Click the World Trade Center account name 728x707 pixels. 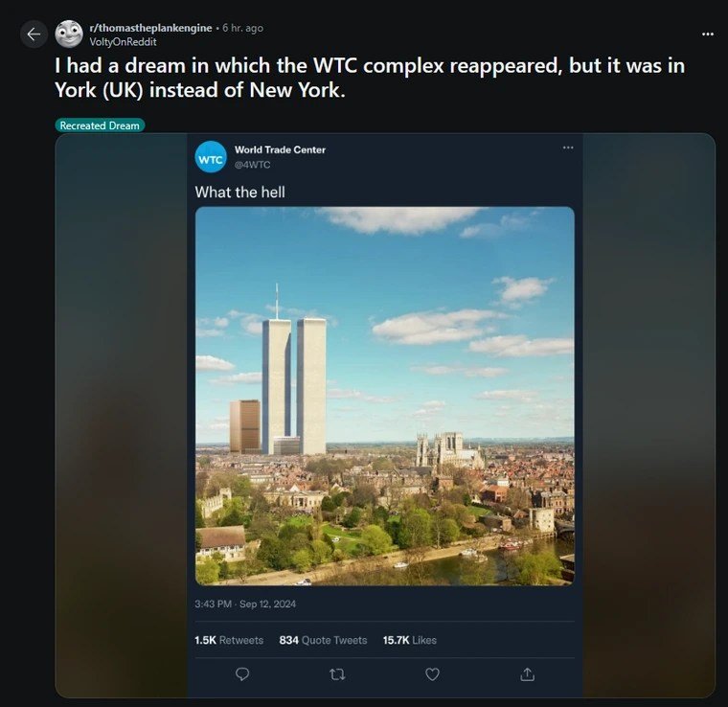click(280, 150)
